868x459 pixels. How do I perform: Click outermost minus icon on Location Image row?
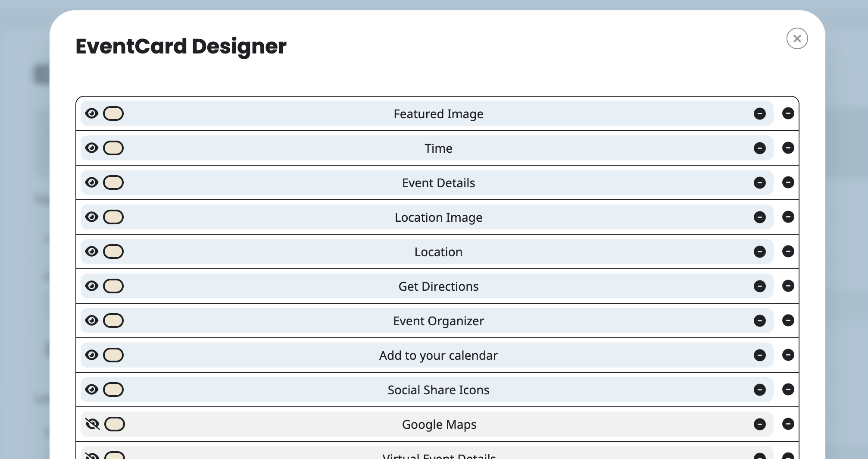coord(788,217)
